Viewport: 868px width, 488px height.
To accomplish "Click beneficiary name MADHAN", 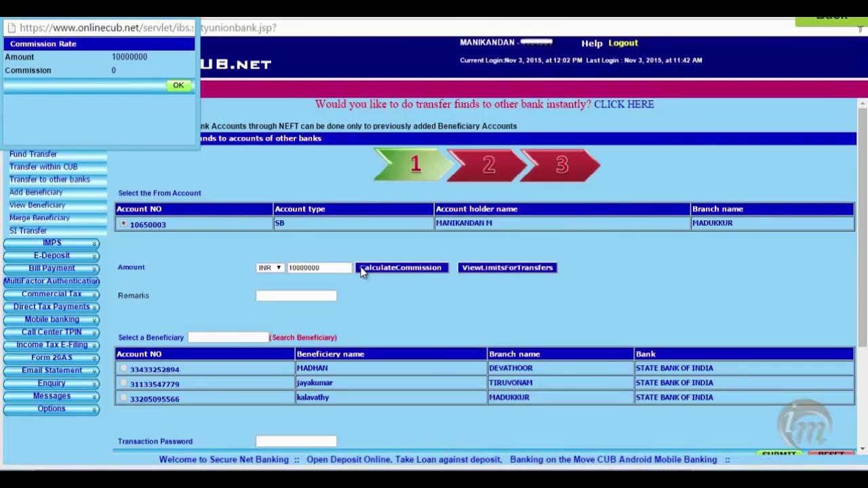I will [313, 368].
